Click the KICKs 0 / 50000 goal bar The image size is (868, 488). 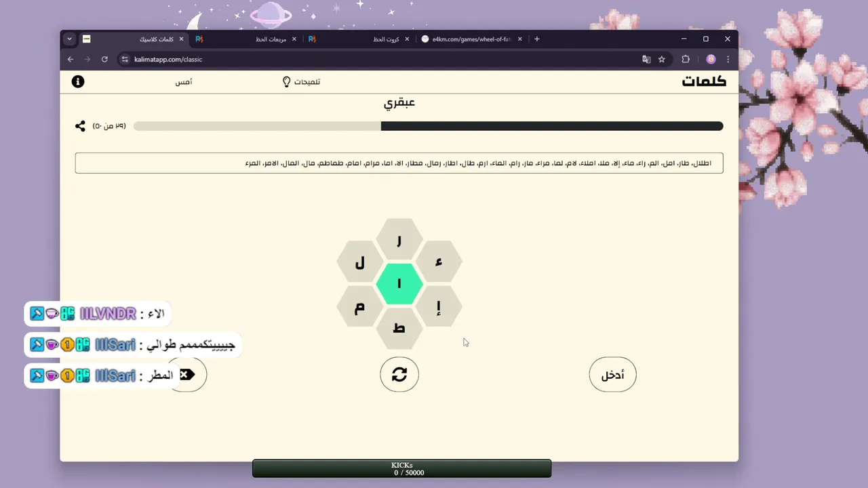pyautogui.click(x=402, y=469)
